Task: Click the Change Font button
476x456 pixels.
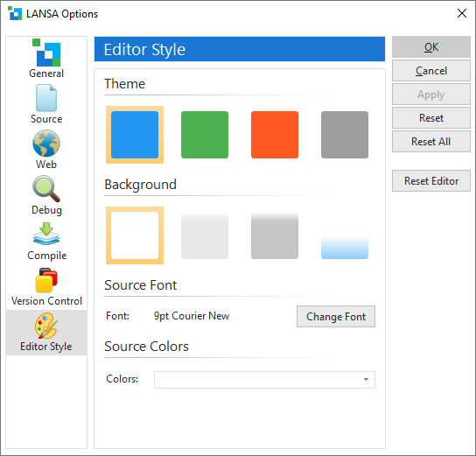Action: (336, 316)
